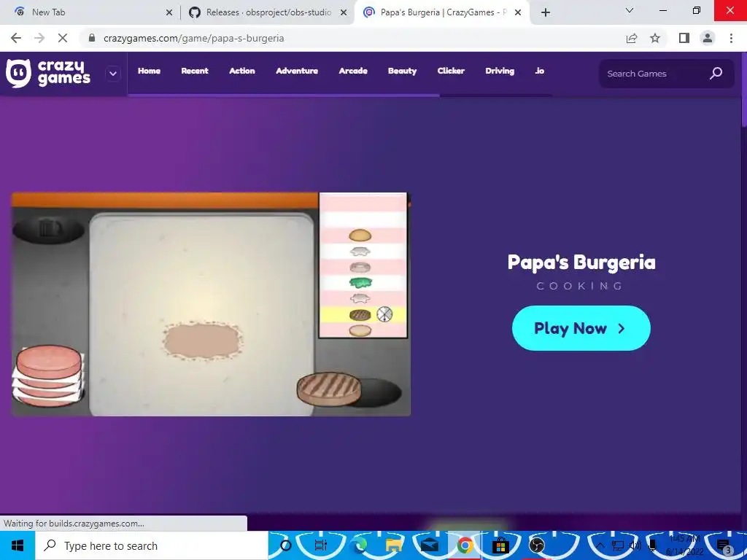747x560 pixels.
Task: Open a new browser tab
Action: click(546, 12)
